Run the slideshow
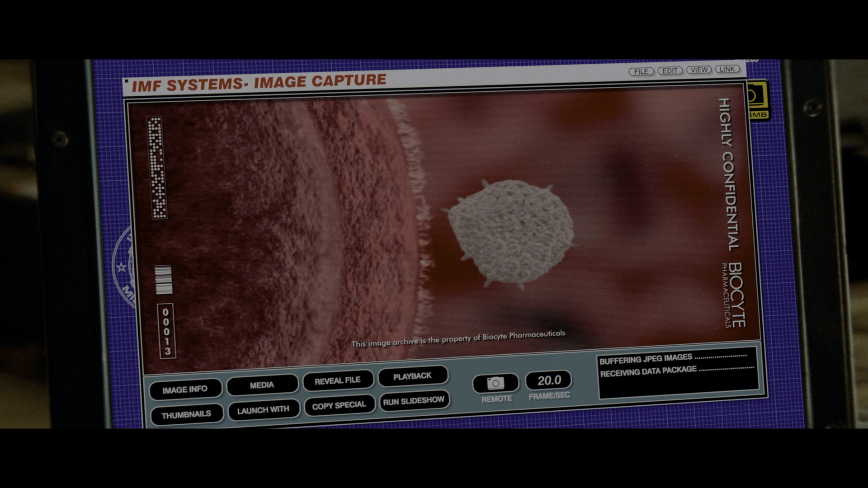868x488 pixels. [414, 401]
